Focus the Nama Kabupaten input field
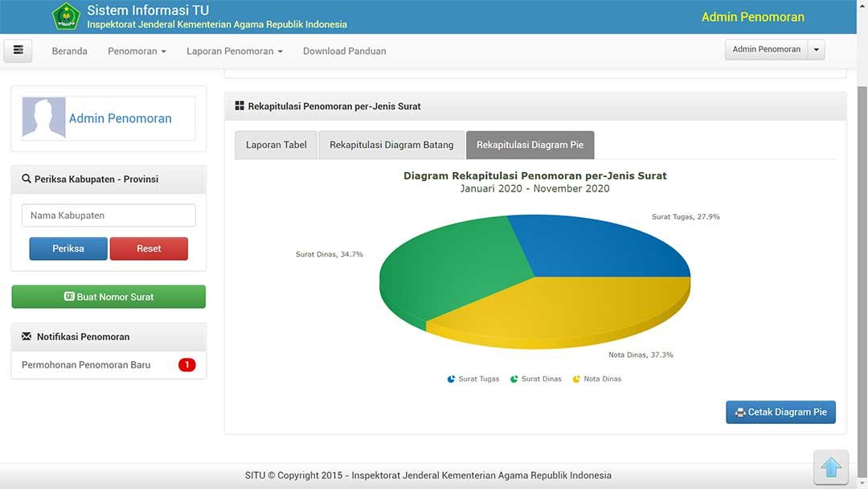 click(x=108, y=216)
